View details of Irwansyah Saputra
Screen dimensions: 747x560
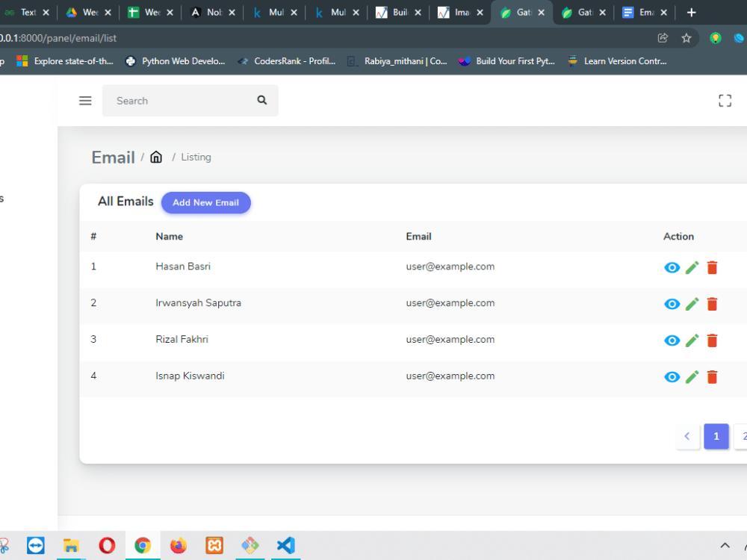(x=672, y=304)
